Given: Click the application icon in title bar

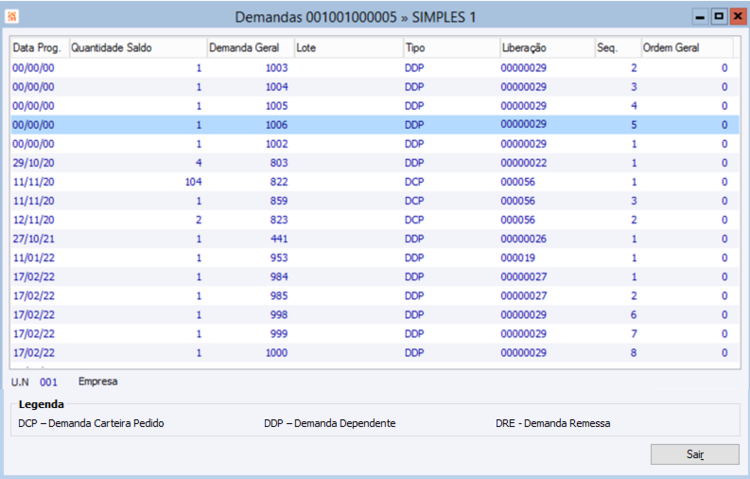Looking at the screenshot, I should (x=12, y=17).
